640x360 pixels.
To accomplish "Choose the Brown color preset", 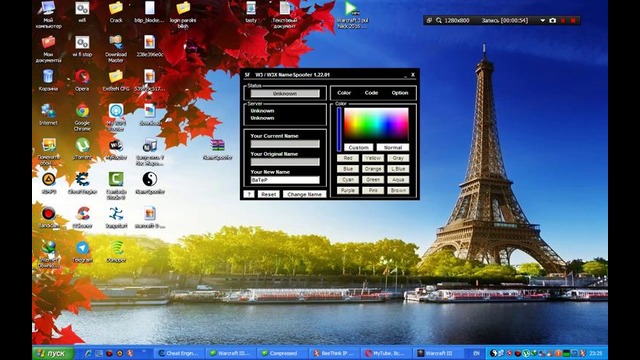I will point(398,190).
